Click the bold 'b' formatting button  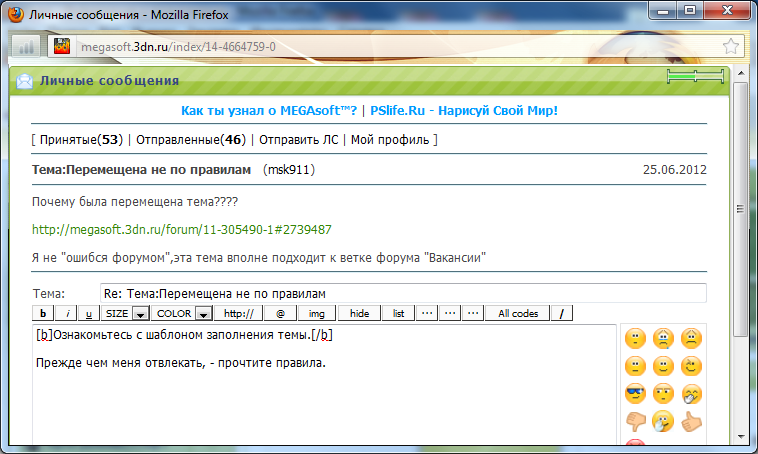tap(43, 313)
